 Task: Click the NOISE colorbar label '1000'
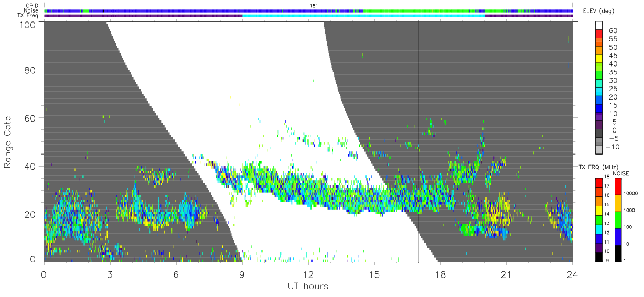coord(629,210)
